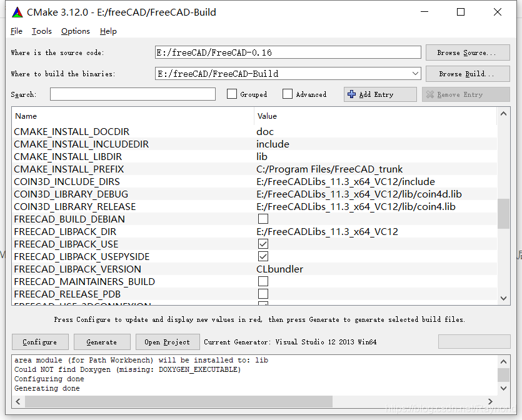Expand the build binaries path dropdown

pos(415,74)
